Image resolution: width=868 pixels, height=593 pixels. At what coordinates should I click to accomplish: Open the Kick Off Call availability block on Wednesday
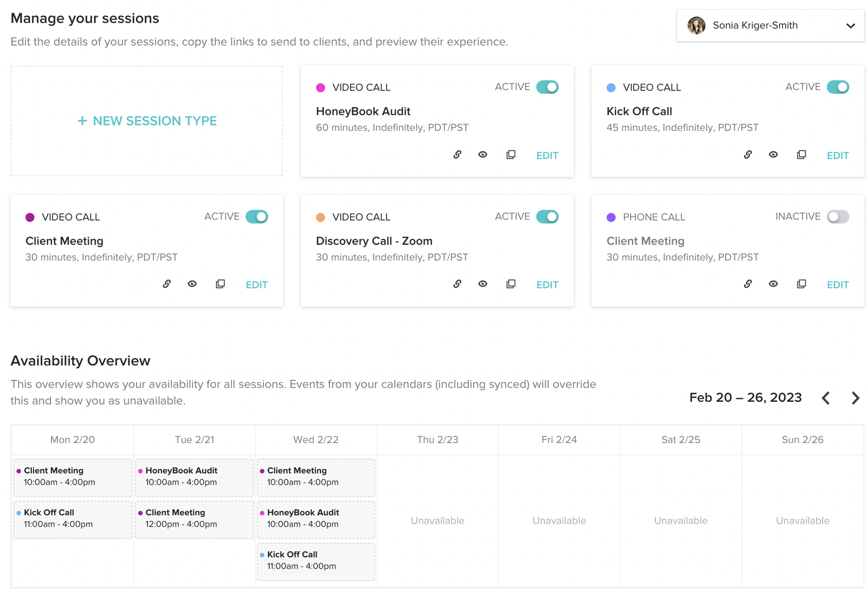tap(315, 561)
